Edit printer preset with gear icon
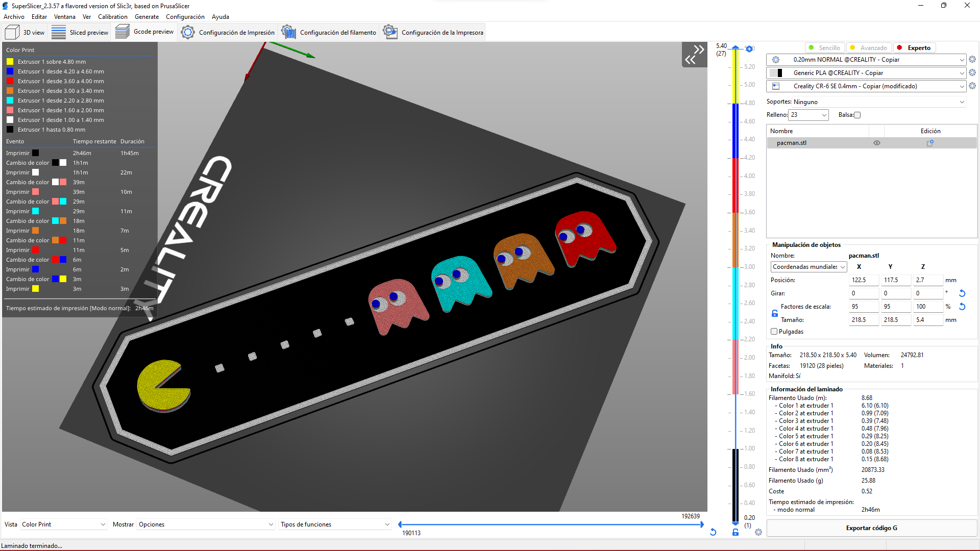Viewport: 980px width, 551px height. 972,86
